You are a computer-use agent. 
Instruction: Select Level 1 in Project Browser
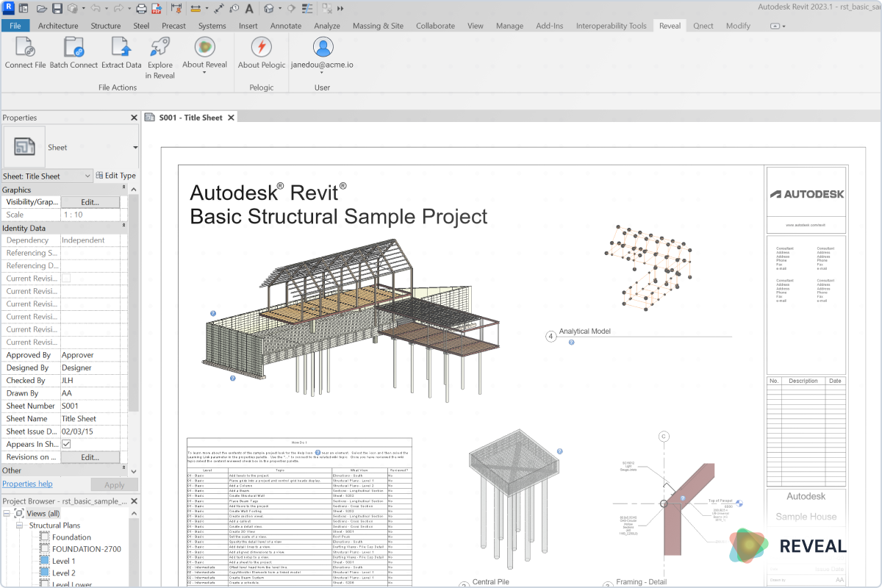[63, 561]
